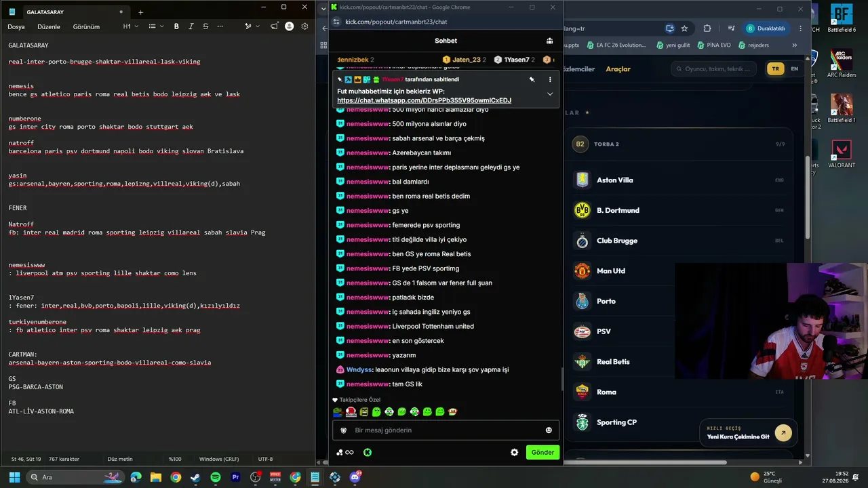Expand the list style dropdown in Notepad
Viewport: 868px width, 488px height.
click(156, 26)
